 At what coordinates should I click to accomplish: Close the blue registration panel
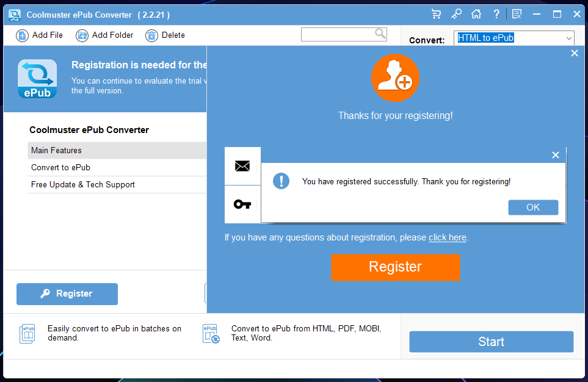[x=574, y=54]
